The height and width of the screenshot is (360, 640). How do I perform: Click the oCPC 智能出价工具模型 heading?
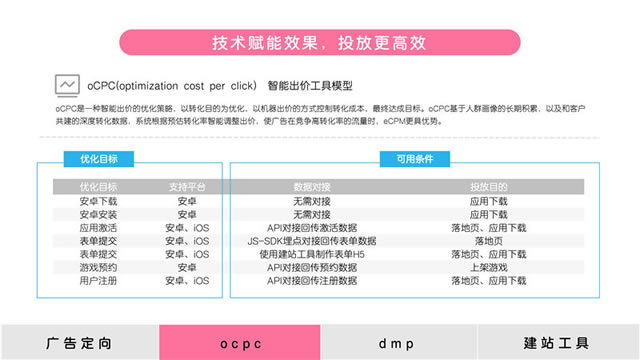pyautogui.click(x=220, y=86)
